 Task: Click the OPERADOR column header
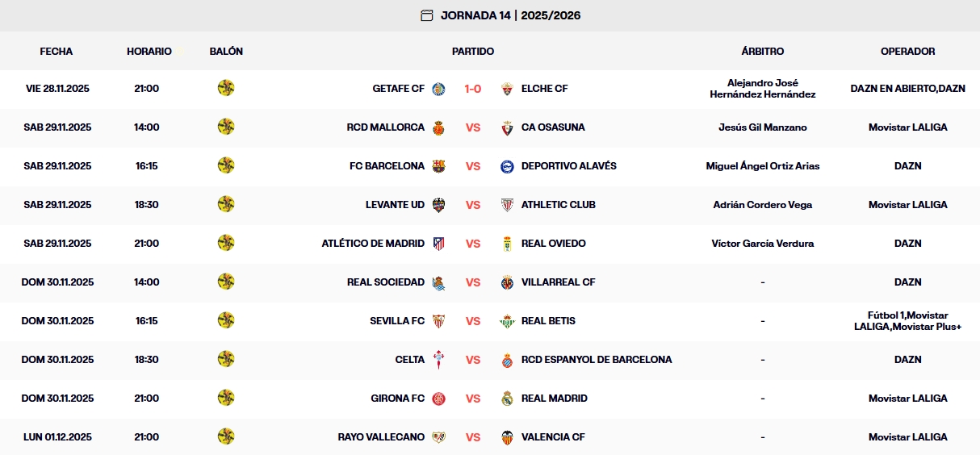(x=907, y=52)
